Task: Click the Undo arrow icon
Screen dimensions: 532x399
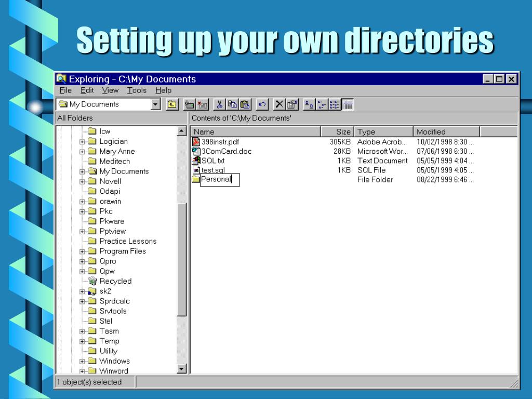Action: [x=262, y=104]
